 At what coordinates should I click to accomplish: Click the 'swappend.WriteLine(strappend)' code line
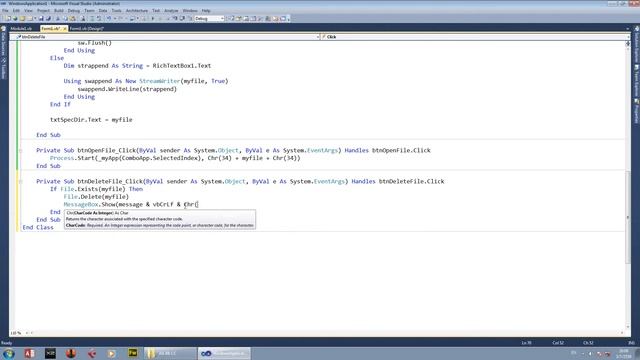[x=127, y=89]
